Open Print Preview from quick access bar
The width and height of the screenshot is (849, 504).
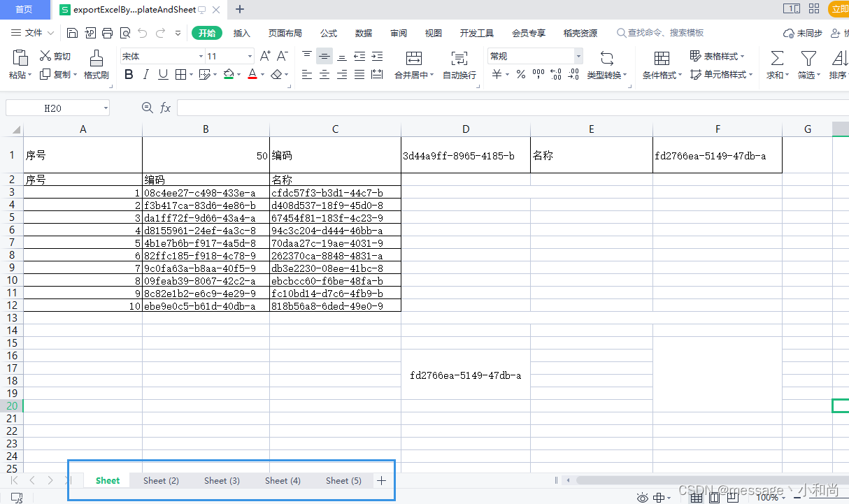125,33
